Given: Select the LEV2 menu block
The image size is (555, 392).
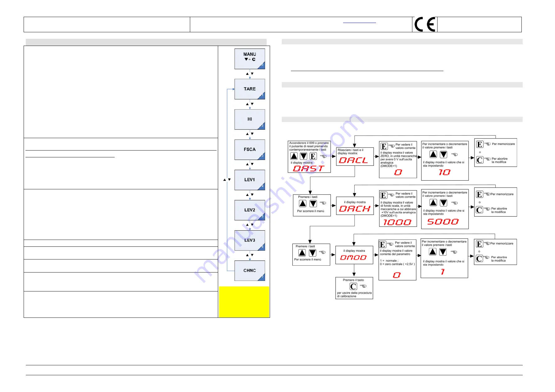Looking at the screenshot, I should [x=250, y=210].
